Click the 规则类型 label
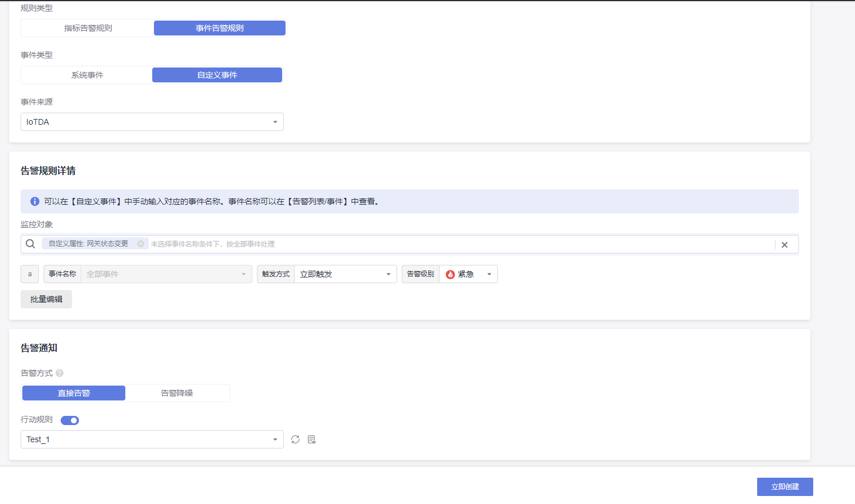 [x=37, y=8]
